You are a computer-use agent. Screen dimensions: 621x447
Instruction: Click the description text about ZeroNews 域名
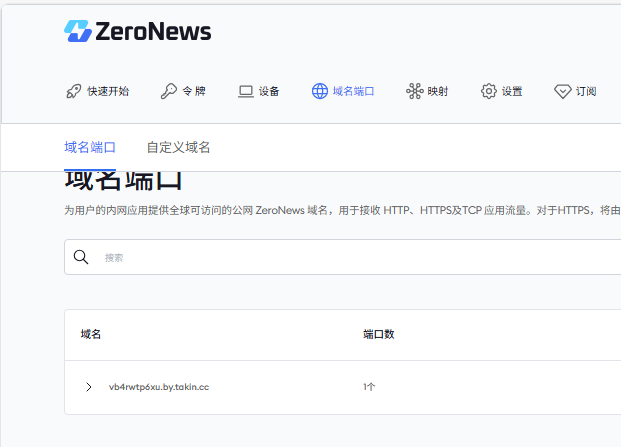343,210
